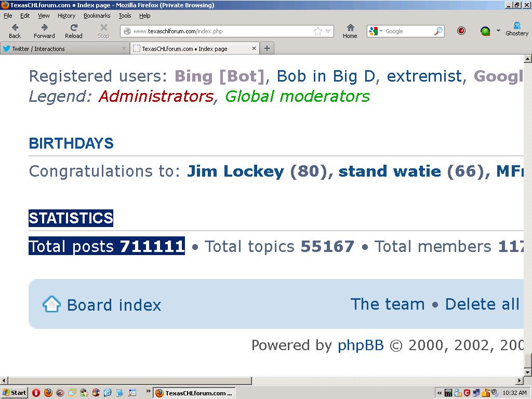The width and height of the screenshot is (532, 399).
Task: Go to Home using toolbar icon
Action: pos(350,31)
